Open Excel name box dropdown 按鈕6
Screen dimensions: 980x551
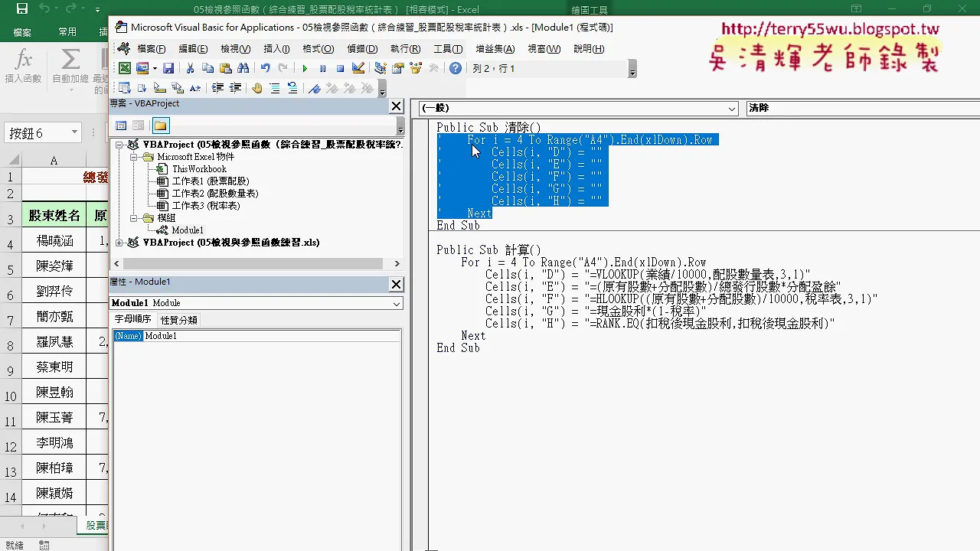74,132
